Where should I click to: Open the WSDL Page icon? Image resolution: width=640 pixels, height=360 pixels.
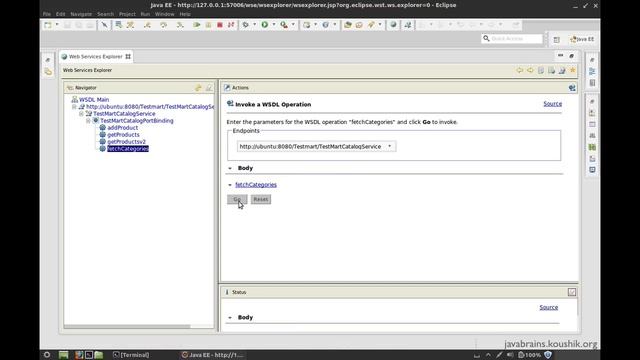point(562,70)
